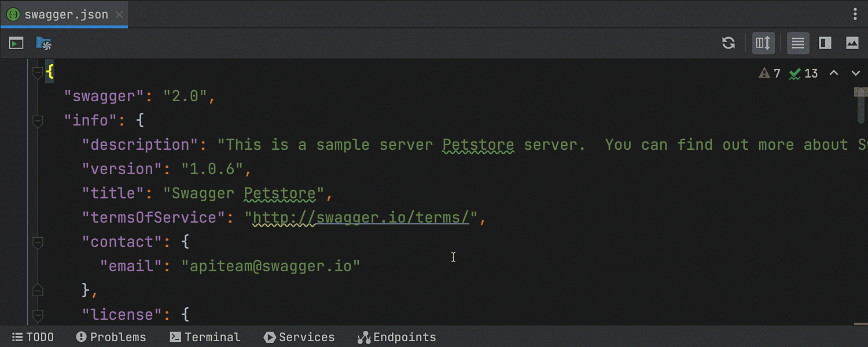Open the Services tool window

pos(299,337)
